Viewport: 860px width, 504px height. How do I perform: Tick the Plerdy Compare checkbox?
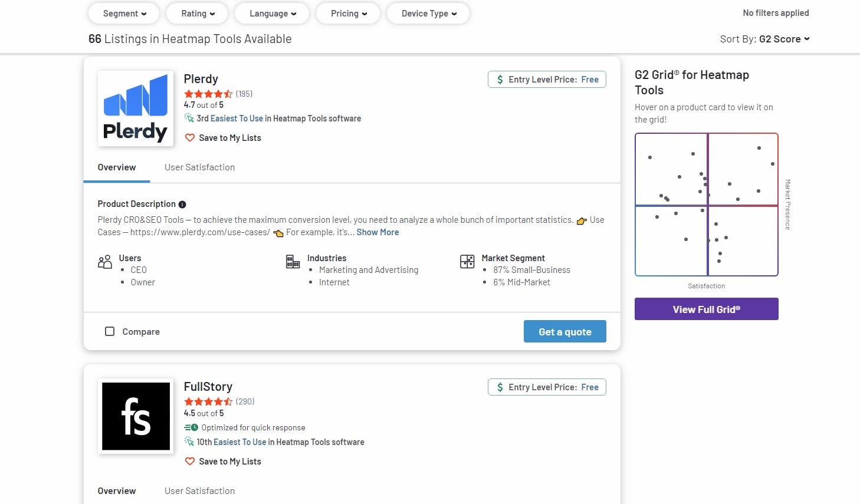pyautogui.click(x=110, y=331)
